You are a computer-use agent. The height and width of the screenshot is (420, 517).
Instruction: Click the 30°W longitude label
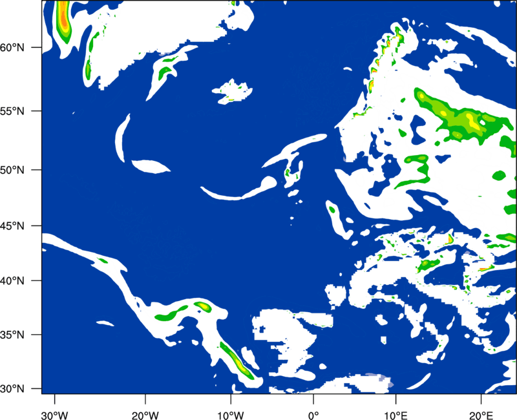point(54,415)
